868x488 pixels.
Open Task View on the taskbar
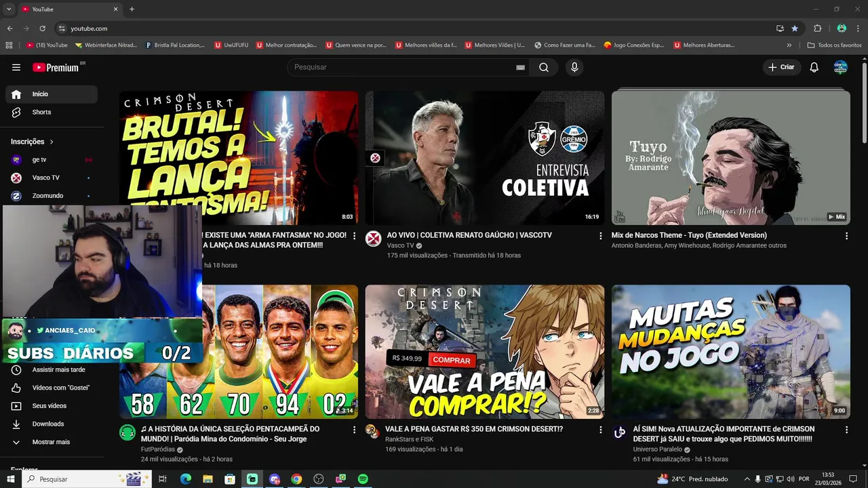click(163, 479)
